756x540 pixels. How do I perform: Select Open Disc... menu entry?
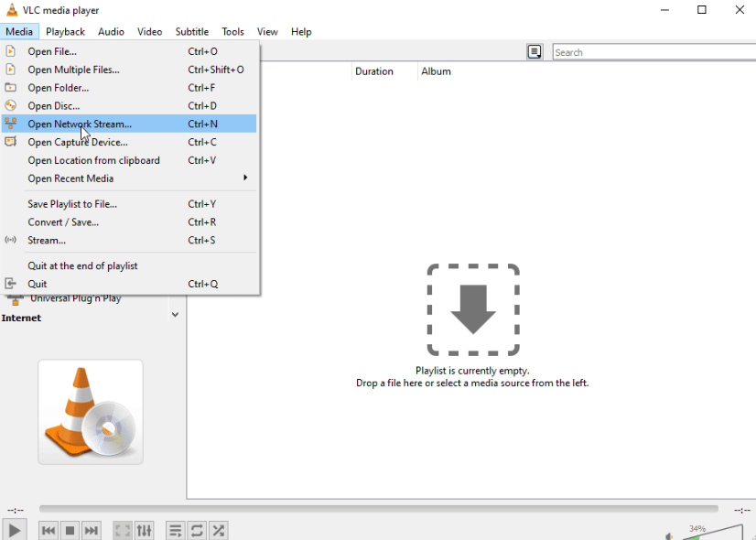[129, 105]
